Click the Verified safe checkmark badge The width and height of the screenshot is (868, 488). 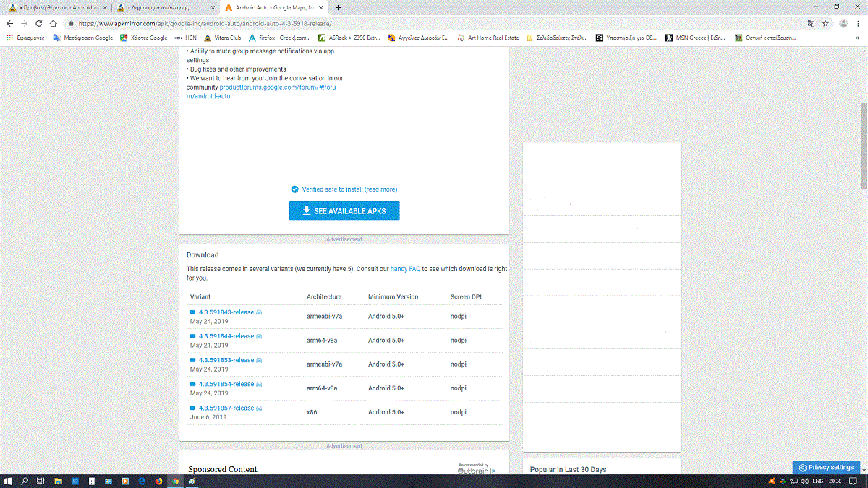pyautogui.click(x=294, y=189)
